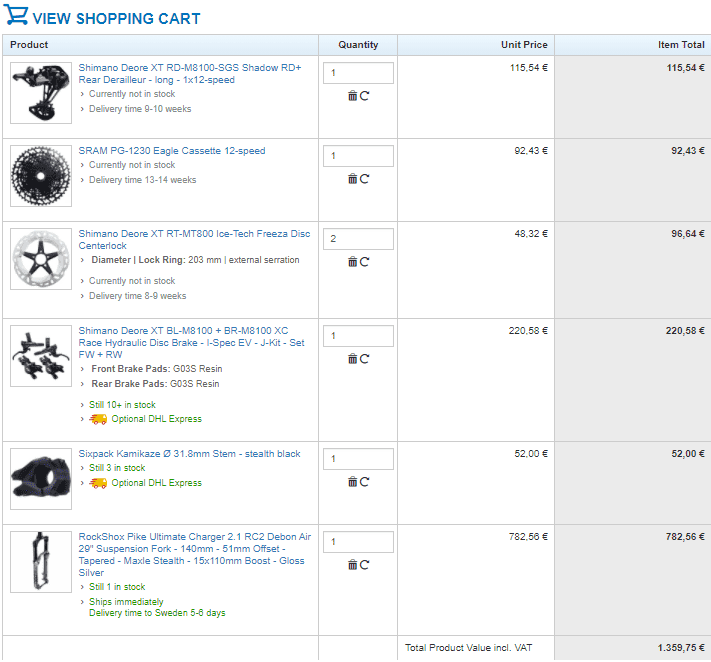
Task: Remove the SRAM PG-1230 Eagle cassette
Action: pos(352,179)
